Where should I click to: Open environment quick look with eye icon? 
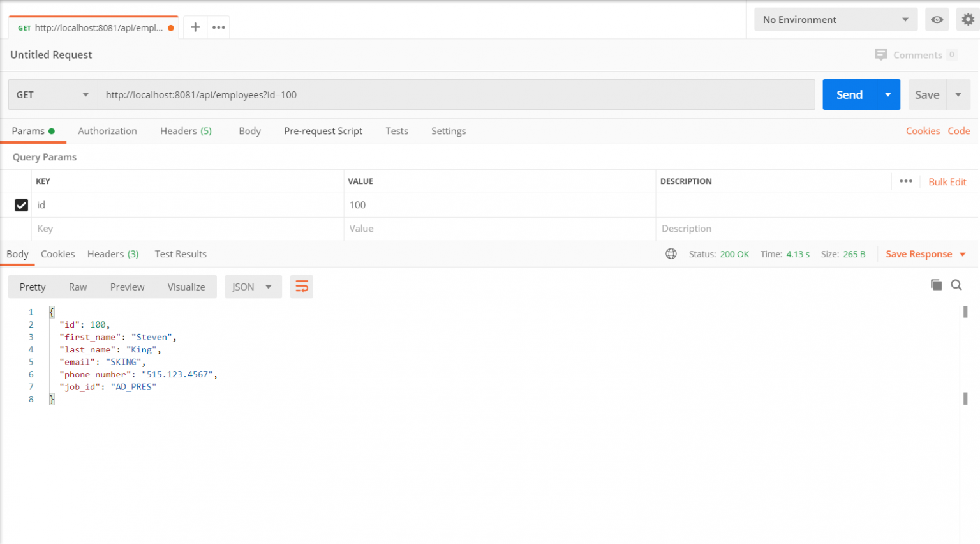pos(937,19)
